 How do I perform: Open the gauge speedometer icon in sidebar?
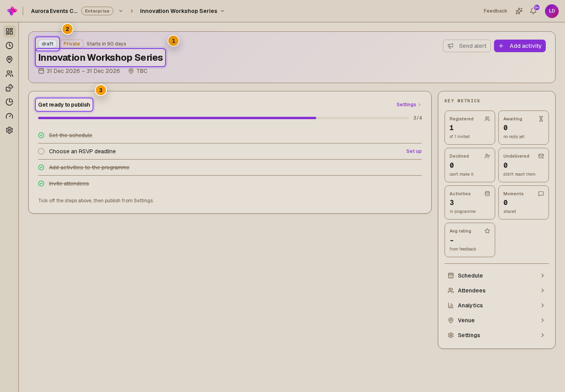9,116
